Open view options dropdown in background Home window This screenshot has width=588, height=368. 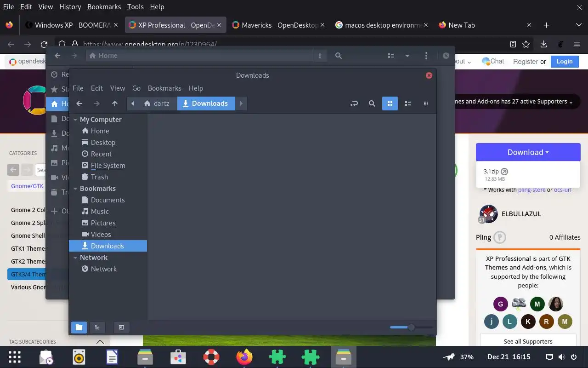407,56
